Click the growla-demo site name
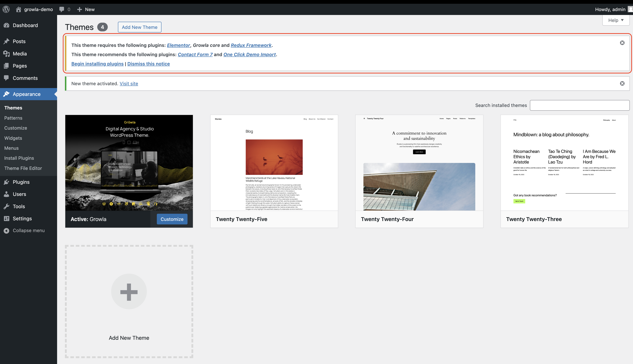The width and height of the screenshot is (633, 364). 39,9
